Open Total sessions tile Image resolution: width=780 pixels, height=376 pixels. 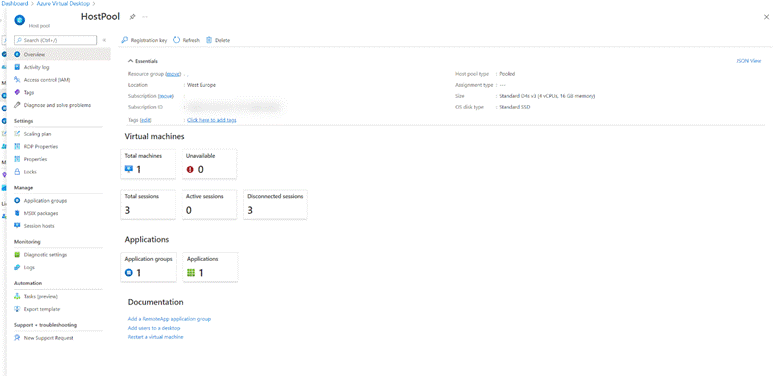148,204
